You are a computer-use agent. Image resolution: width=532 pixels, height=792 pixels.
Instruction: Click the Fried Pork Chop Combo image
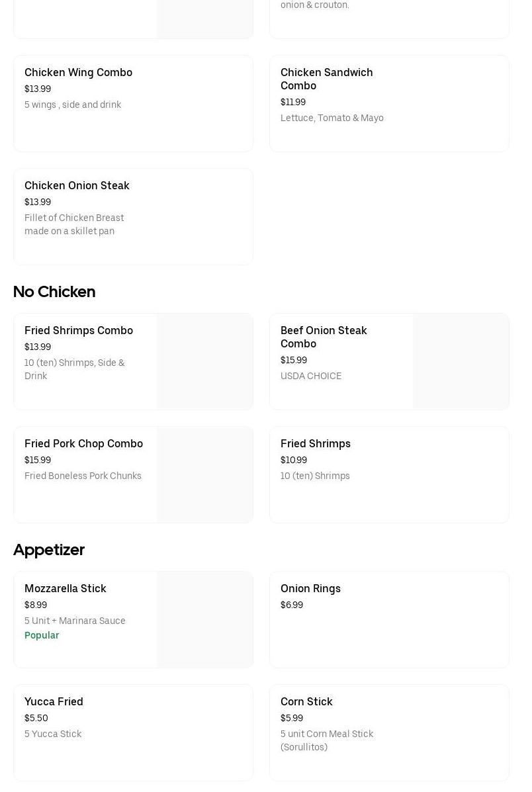click(x=204, y=474)
